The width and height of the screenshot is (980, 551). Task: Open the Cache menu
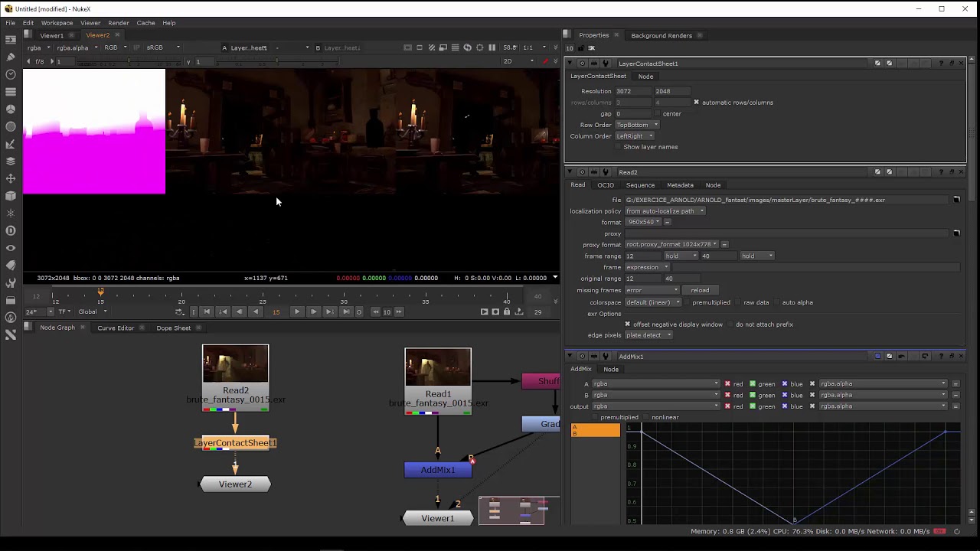[x=145, y=23]
